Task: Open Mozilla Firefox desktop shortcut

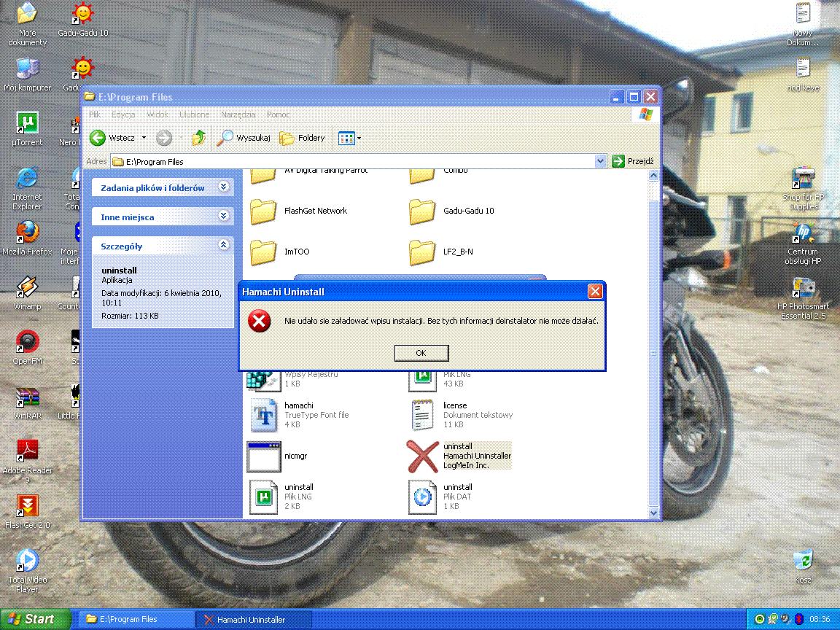Action: tap(27, 238)
